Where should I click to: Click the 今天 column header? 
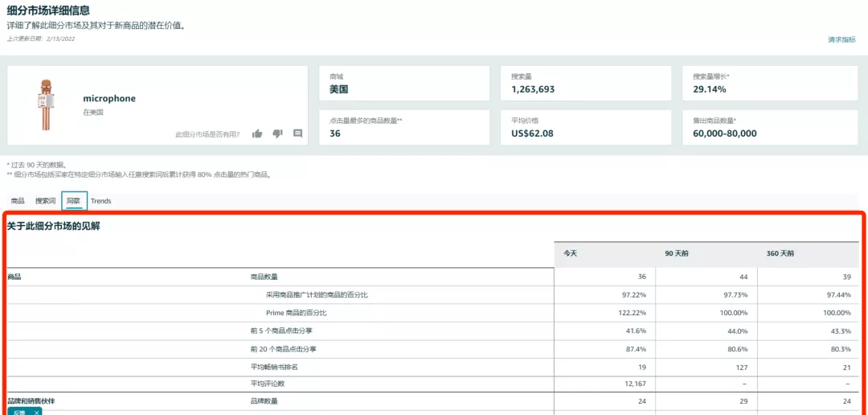571,253
